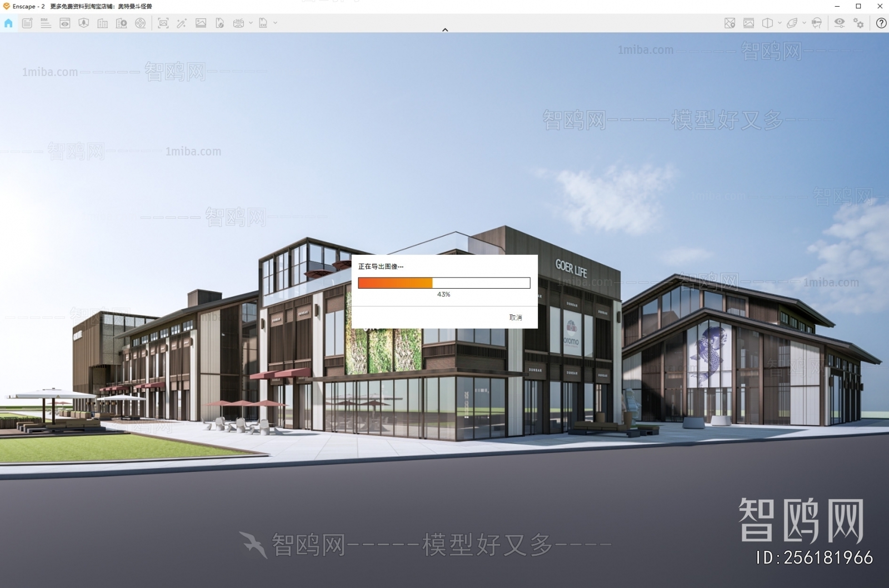This screenshot has height=588, width=889.
Task: Click the export progress bar at 43%
Action: pyautogui.click(x=444, y=283)
